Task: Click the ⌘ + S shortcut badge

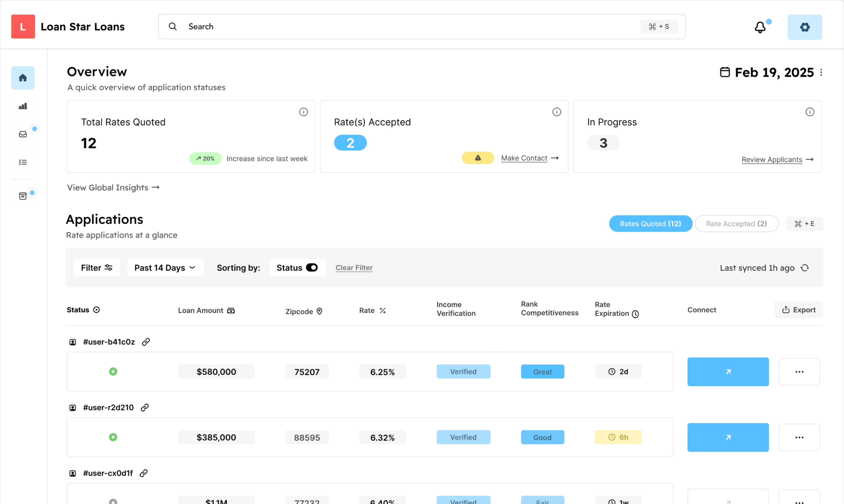Action: click(659, 27)
